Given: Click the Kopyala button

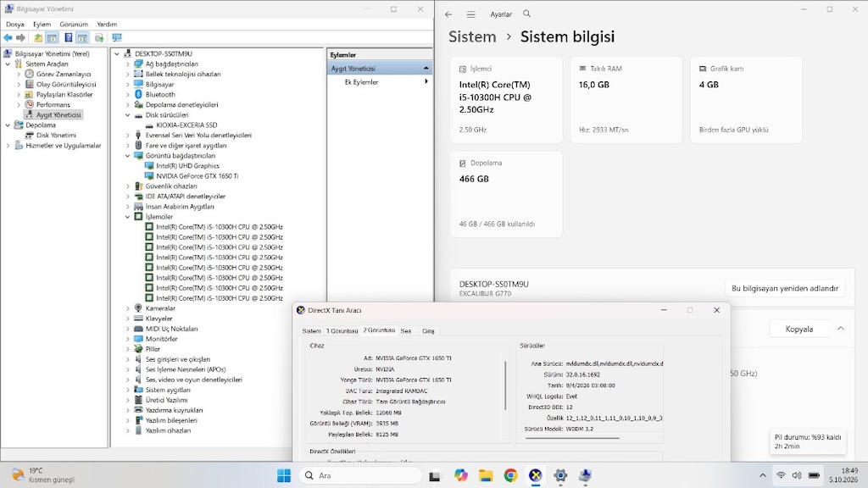Looking at the screenshot, I should pyautogui.click(x=798, y=330).
